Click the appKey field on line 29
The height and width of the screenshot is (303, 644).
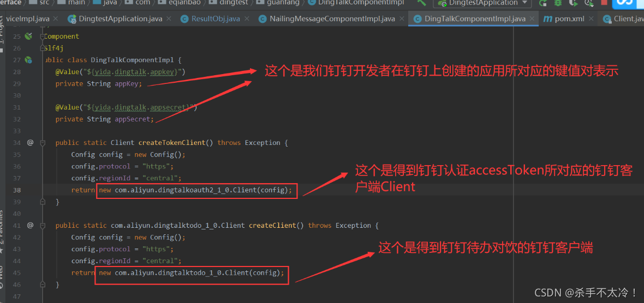[x=128, y=83]
